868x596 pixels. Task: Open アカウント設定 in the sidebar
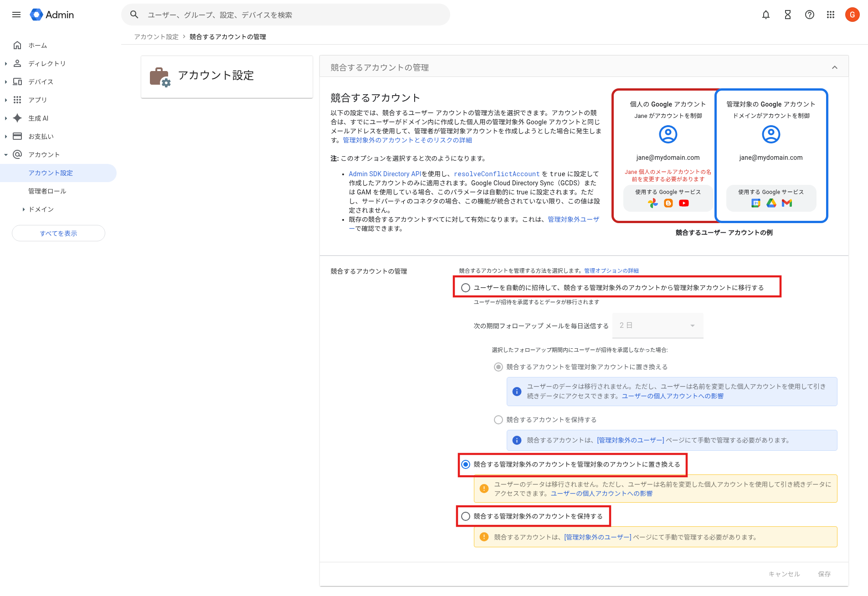pos(58,173)
